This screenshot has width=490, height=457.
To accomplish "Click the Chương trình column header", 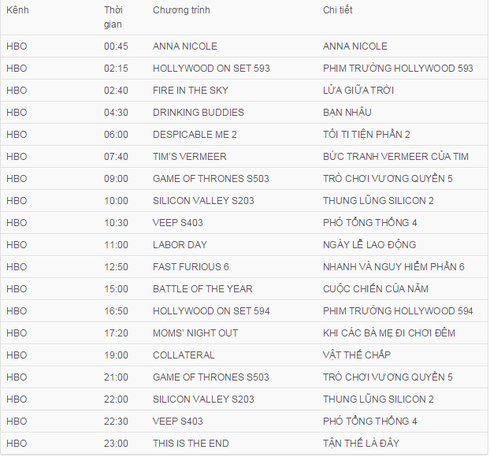I will coord(181,10).
